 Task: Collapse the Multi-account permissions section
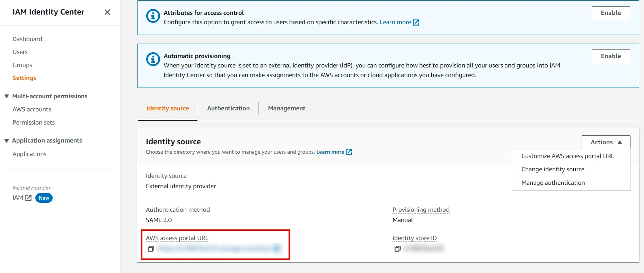point(6,96)
